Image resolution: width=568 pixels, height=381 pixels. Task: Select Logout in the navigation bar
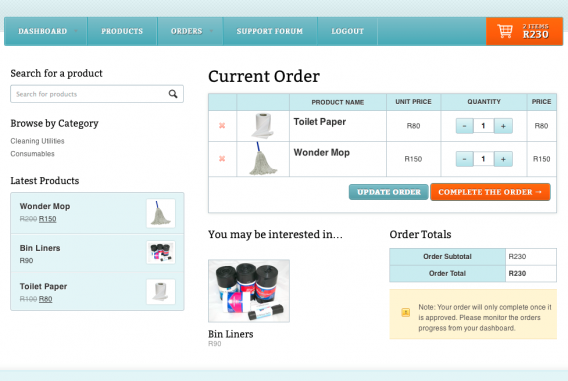pos(348,31)
